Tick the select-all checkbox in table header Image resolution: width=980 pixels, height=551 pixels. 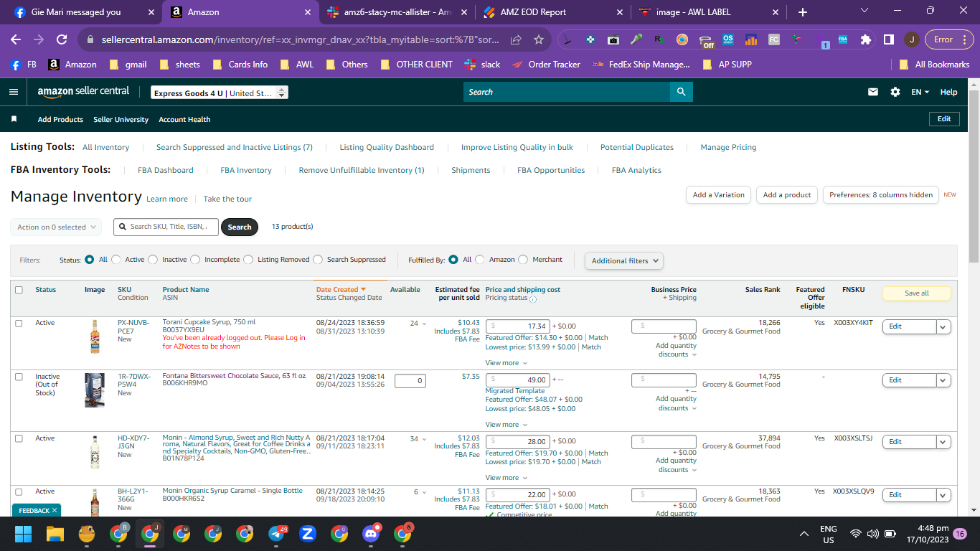(19, 290)
